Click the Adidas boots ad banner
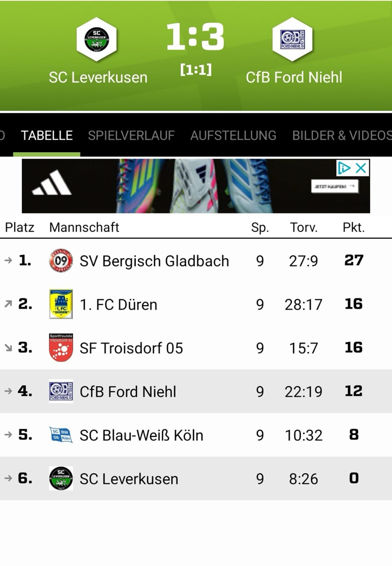 tap(196, 186)
